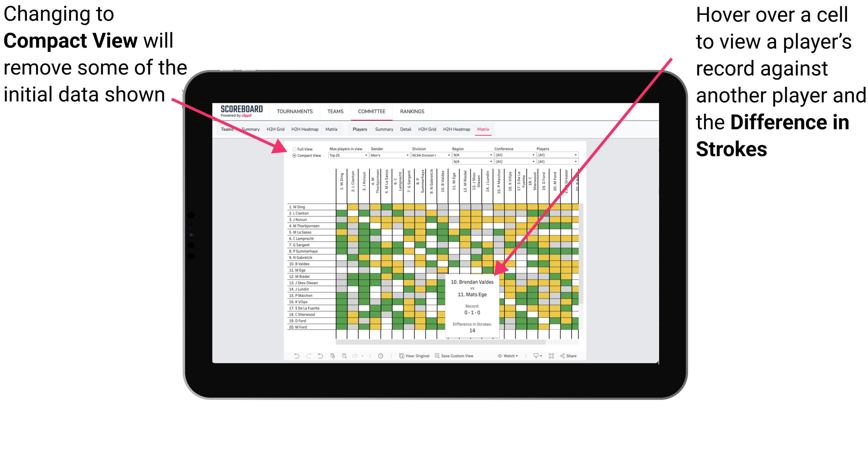This screenshot has height=467, width=868.
Task: Click View Original button
Action: tap(412, 356)
